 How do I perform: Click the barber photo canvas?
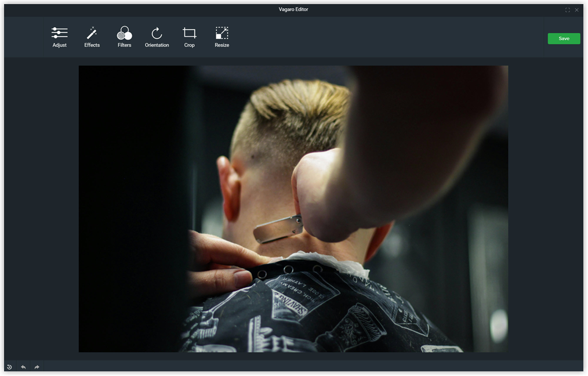click(293, 209)
